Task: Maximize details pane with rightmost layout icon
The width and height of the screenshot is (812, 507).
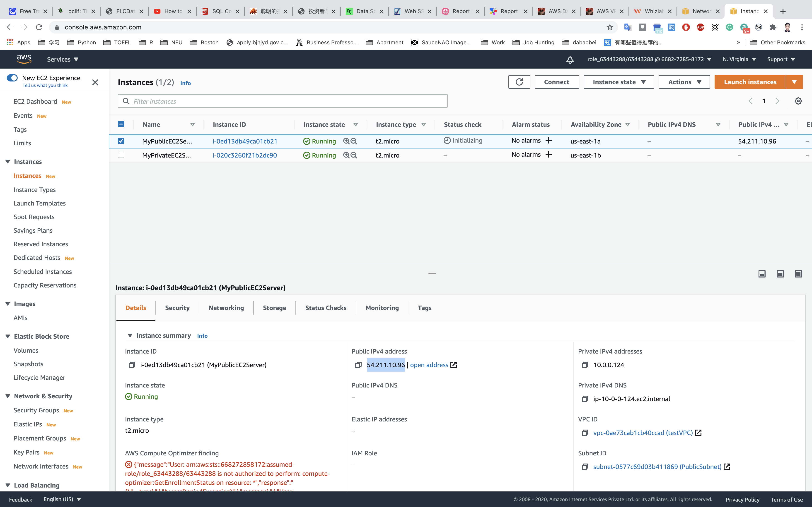Action: 798,274
